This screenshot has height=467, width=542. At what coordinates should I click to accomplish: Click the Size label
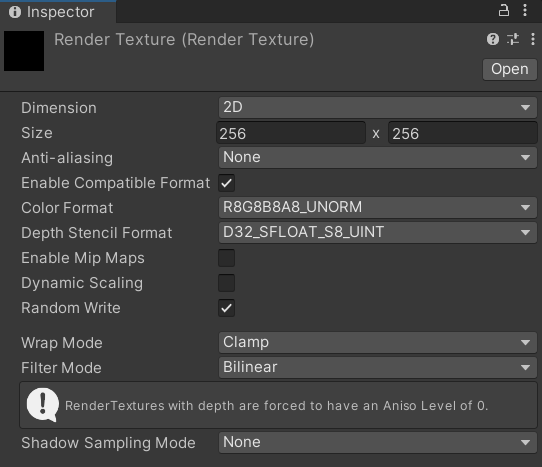point(37,133)
